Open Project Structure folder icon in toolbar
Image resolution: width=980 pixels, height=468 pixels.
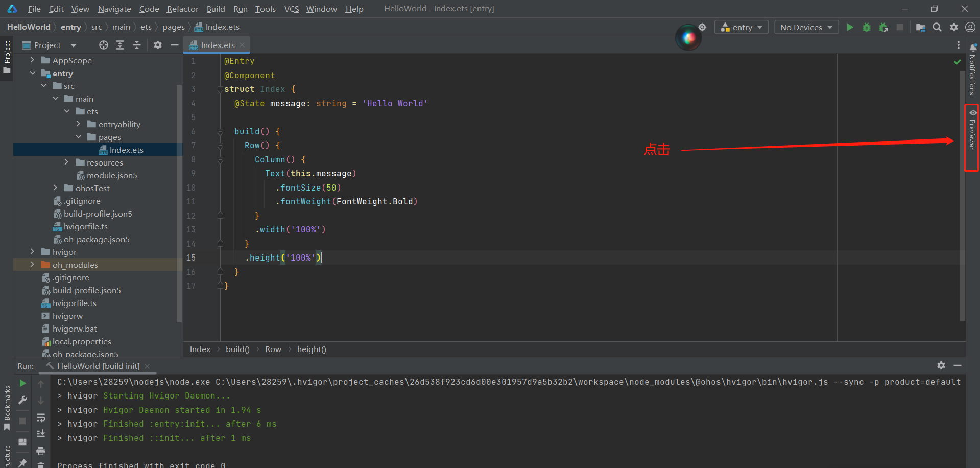click(x=920, y=27)
